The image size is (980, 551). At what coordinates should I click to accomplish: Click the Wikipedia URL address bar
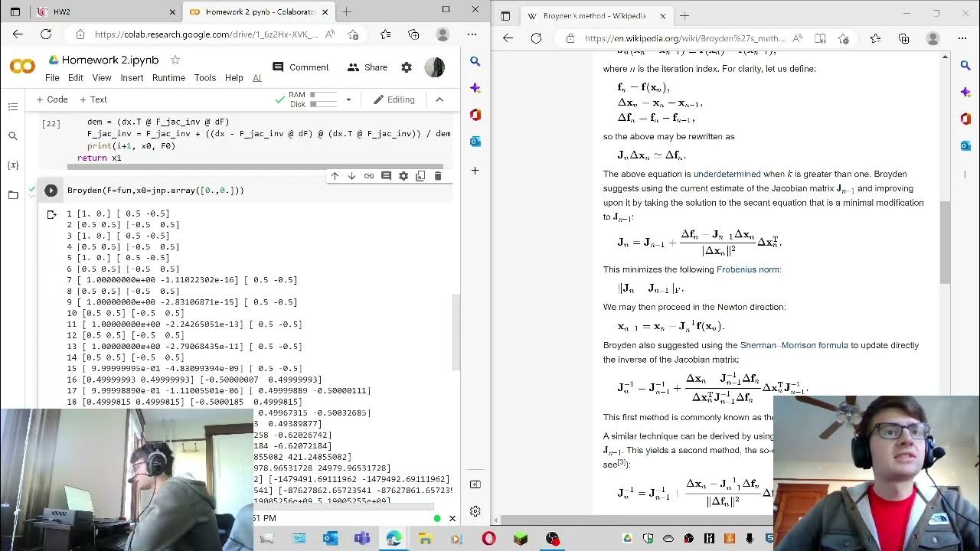click(x=683, y=38)
